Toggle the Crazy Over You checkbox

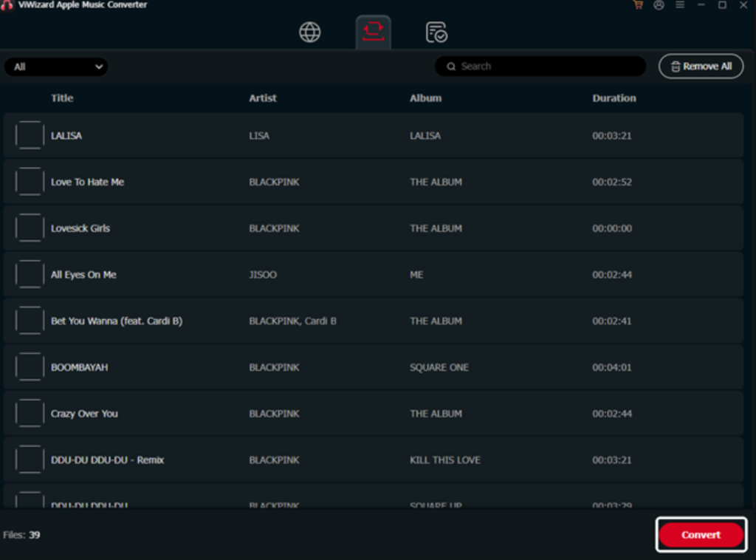[x=30, y=414]
